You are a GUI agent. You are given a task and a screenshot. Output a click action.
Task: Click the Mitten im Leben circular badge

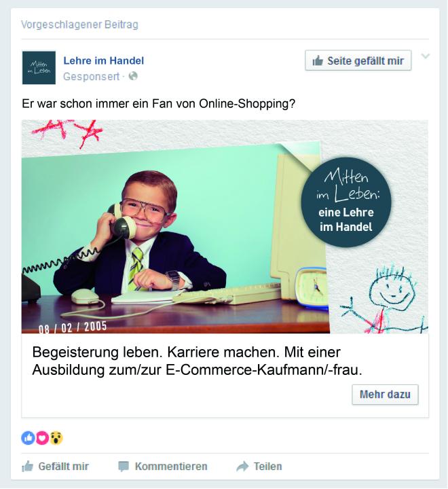tap(346, 202)
